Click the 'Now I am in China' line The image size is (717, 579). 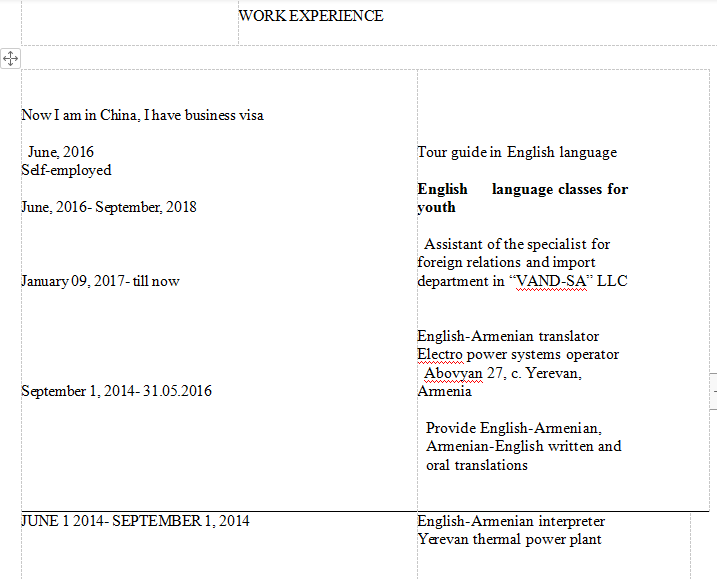click(142, 115)
